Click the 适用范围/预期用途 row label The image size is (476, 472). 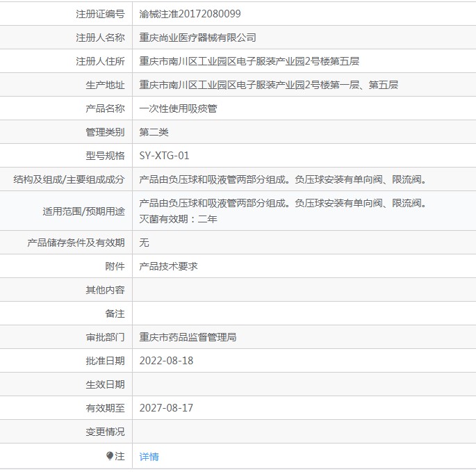[x=83, y=211]
